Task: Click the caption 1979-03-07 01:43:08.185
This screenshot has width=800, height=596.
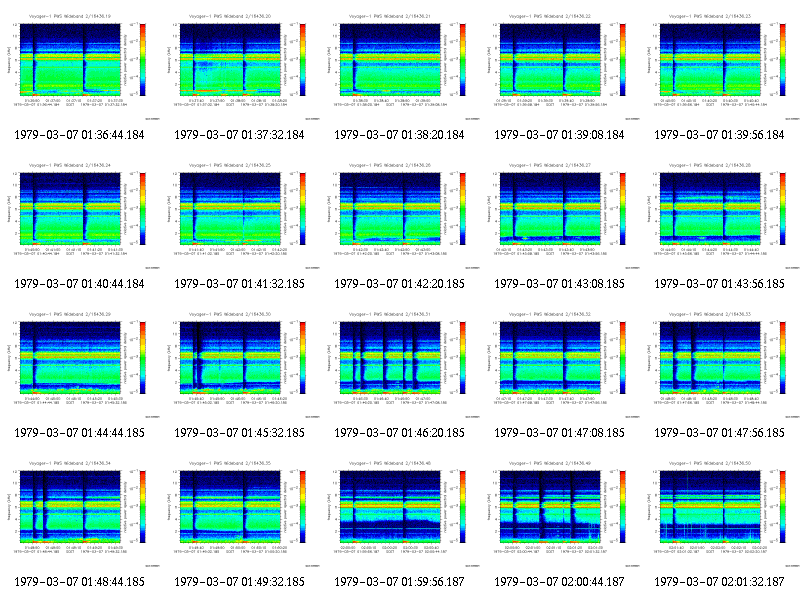Action: click(560, 284)
